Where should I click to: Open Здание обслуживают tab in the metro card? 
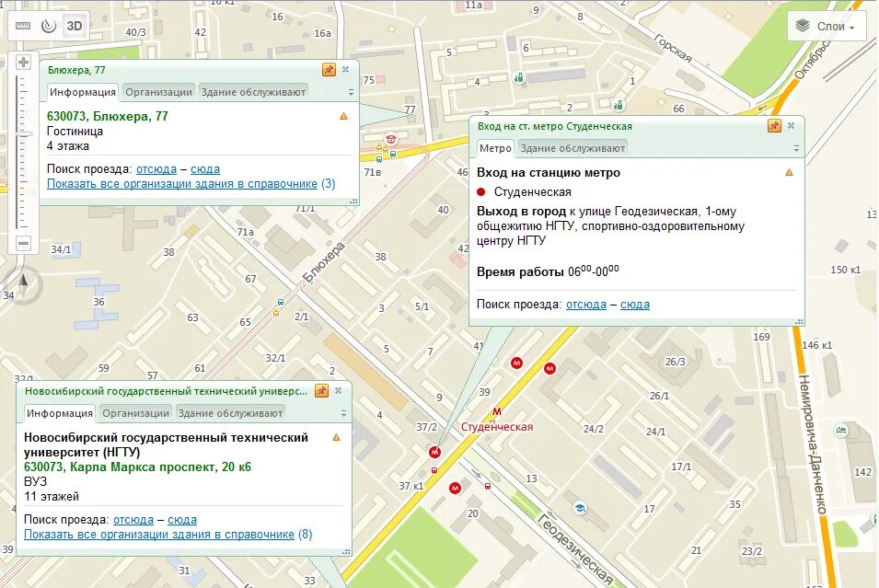(x=573, y=148)
